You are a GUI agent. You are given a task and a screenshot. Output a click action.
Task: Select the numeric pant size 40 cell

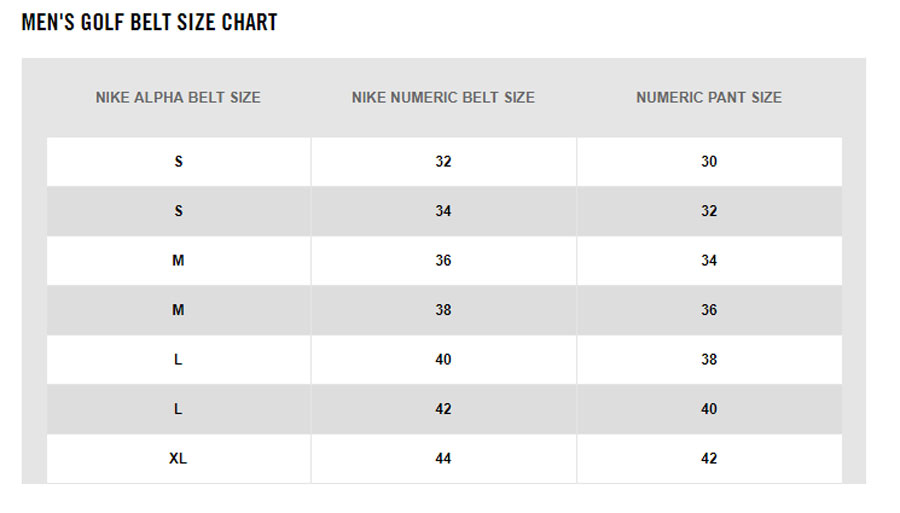(709, 409)
